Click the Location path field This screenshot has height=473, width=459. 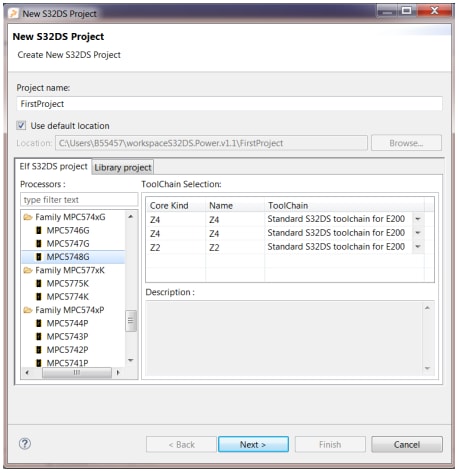[x=211, y=143]
